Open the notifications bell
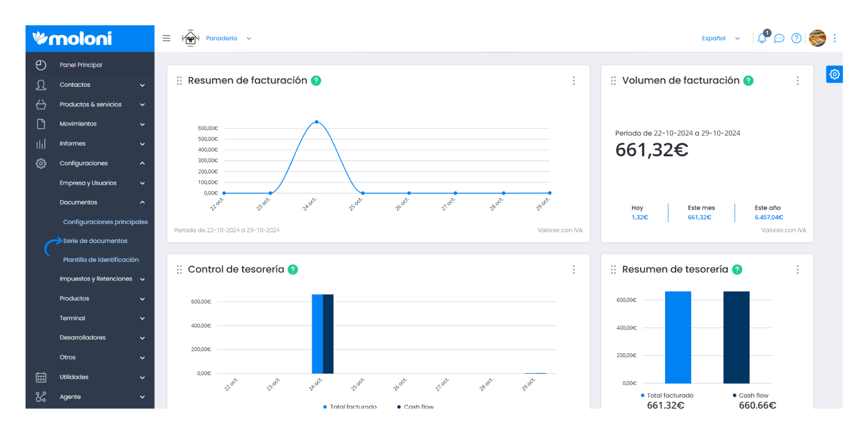The width and height of the screenshot is (868, 434). [x=762, y=38]
